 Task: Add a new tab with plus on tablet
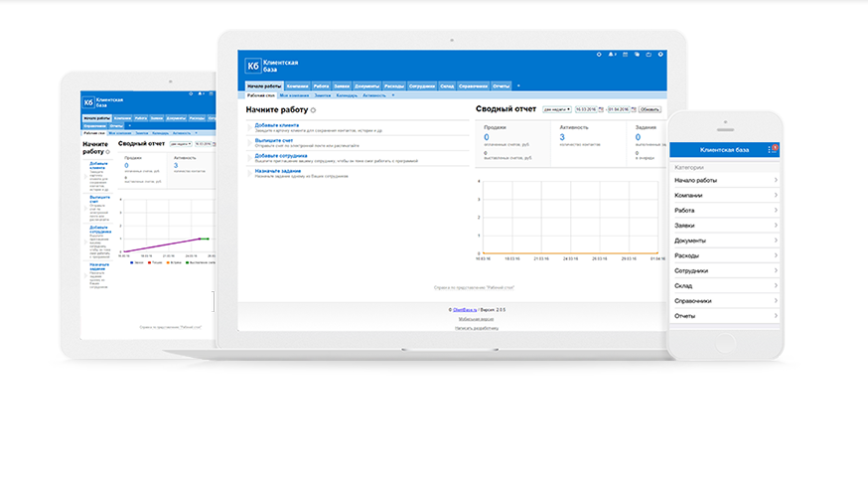(x=129, y=126)
